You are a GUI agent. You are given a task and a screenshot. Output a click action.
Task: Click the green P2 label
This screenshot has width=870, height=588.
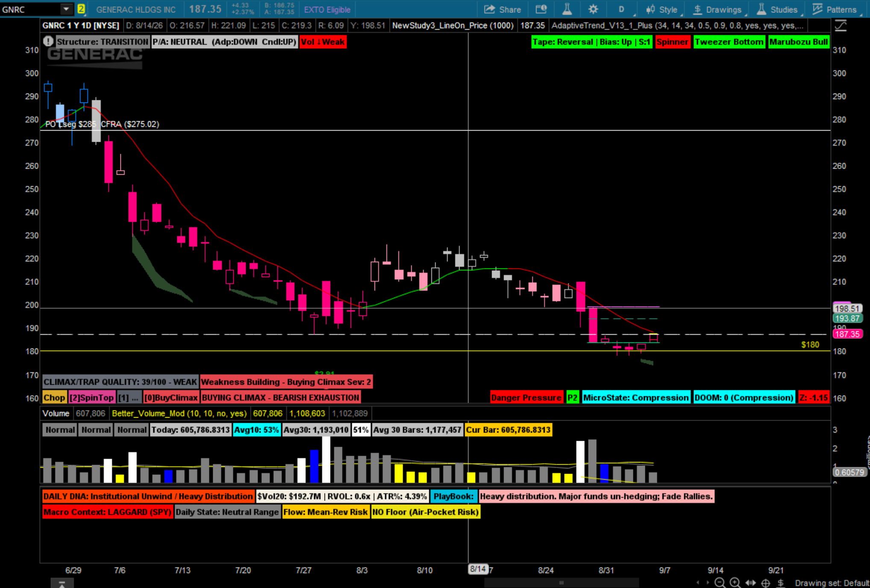coord(572,398)
